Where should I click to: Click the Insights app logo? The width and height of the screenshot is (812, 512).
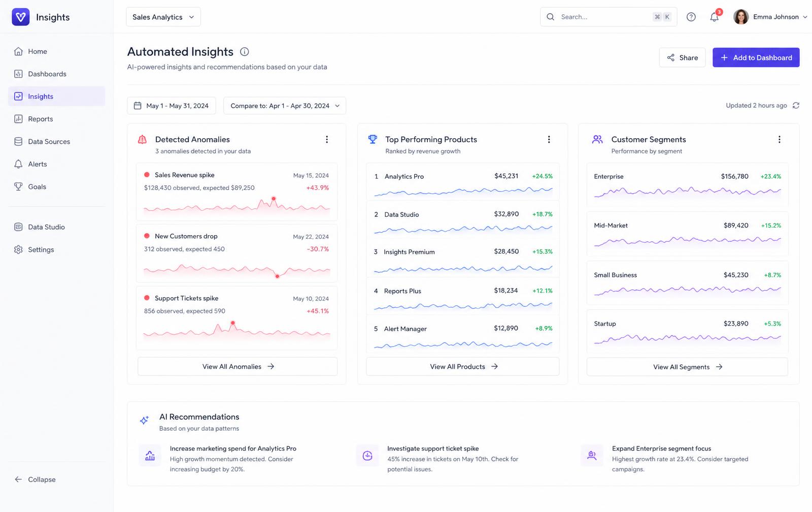click(x=21, y=17)
